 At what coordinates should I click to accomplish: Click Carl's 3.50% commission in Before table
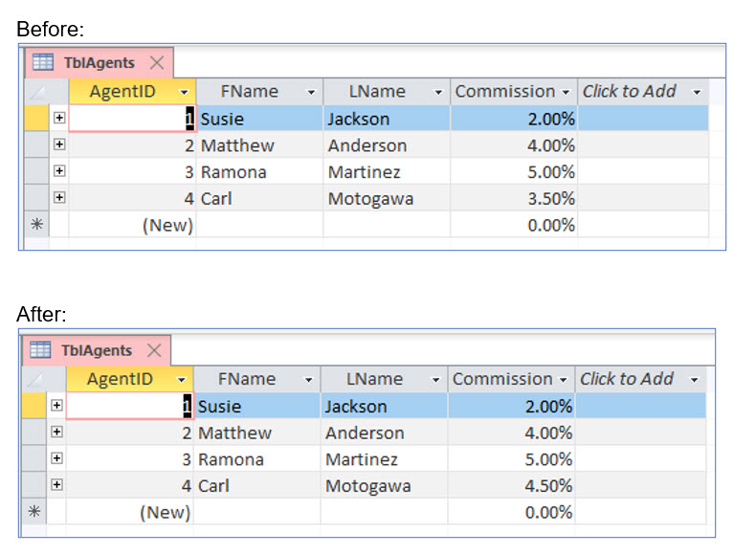(x=514, y=198)
